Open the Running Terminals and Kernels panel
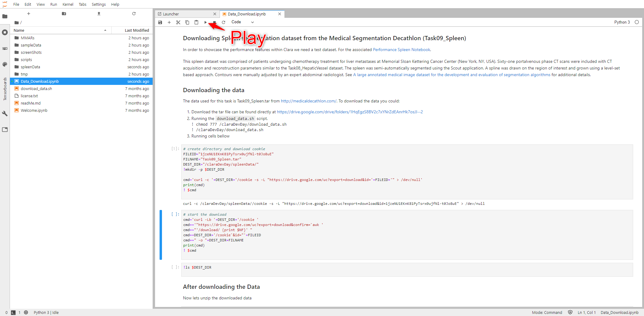This screenshot has width=644, height=316. 5,32
